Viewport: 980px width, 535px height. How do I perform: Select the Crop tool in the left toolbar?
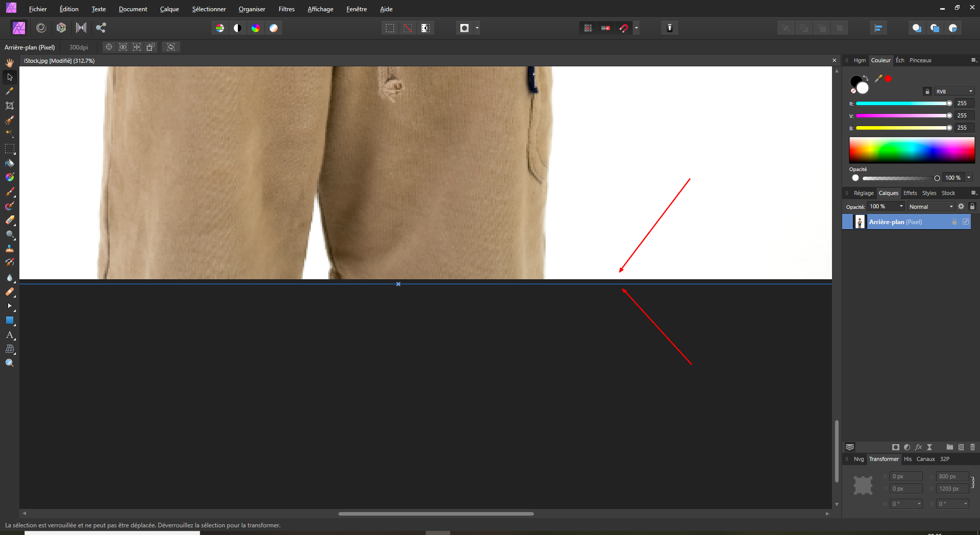pyautogui.click(x=10, y=106)
